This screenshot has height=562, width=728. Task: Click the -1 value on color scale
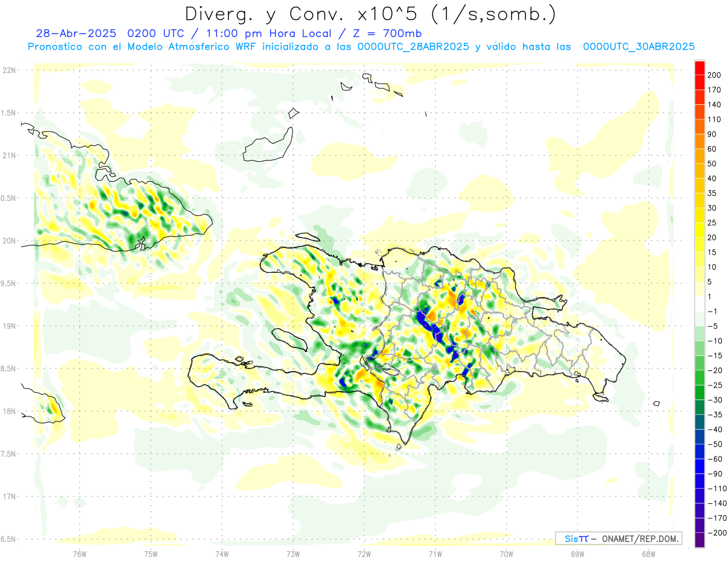(x=713, y=312)
